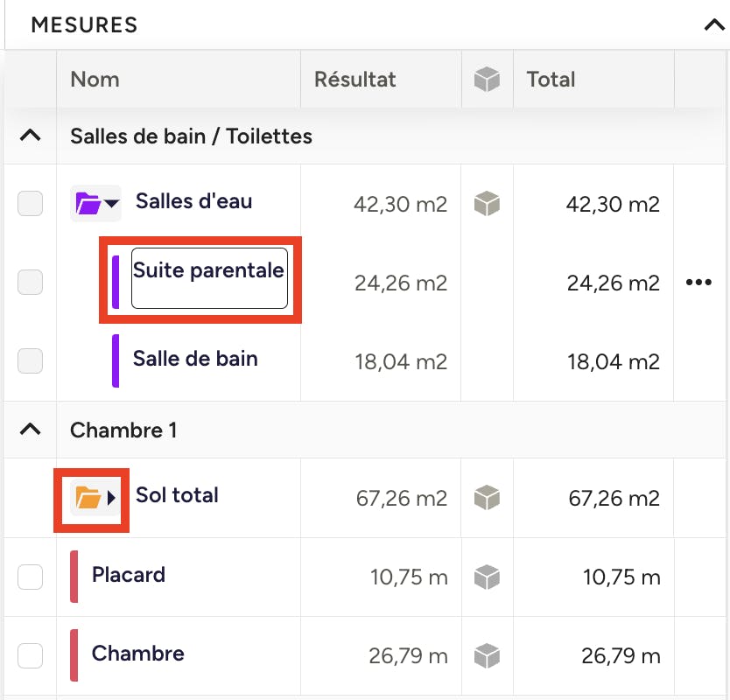Select the checkbox for Placard

(x=31, y=577)
